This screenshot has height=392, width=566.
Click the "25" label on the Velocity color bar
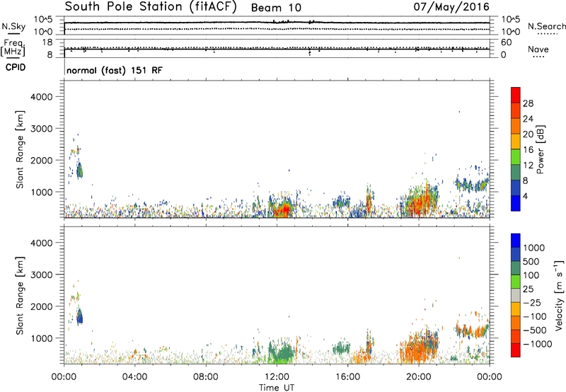pyautogui.click(x=528, y=289)
